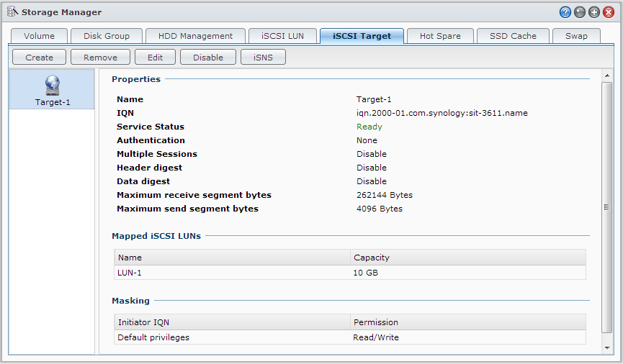This screenshot has height=364, width=623.
Task: Click the Maximum send segment bytes label
Action: pyautogui.click(x=187, y=209)
